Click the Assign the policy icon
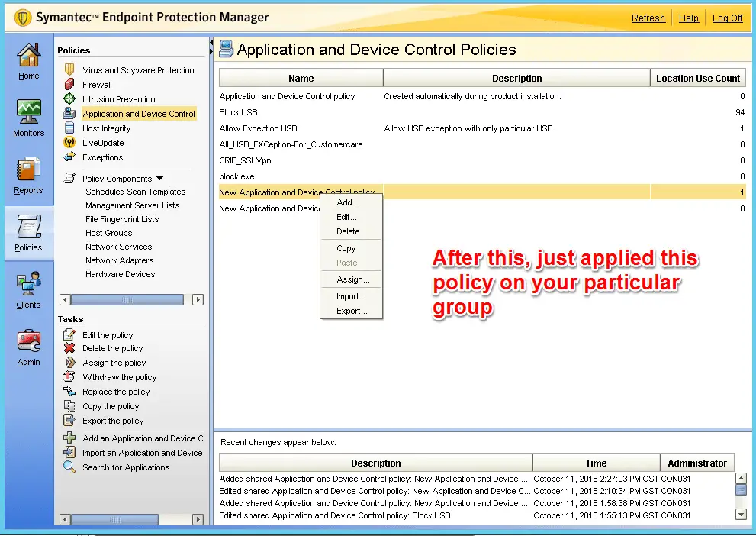The width and height of the screenshot is (756, 536). click(69, 363)
